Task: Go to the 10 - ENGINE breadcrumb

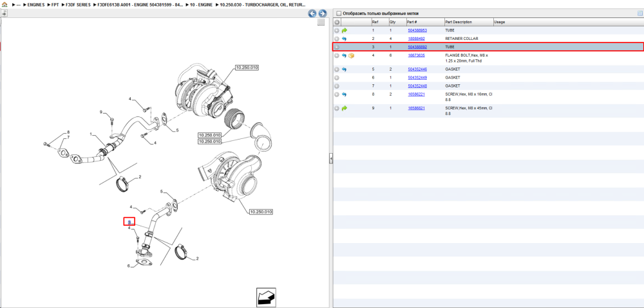Action: coord(201,5)
